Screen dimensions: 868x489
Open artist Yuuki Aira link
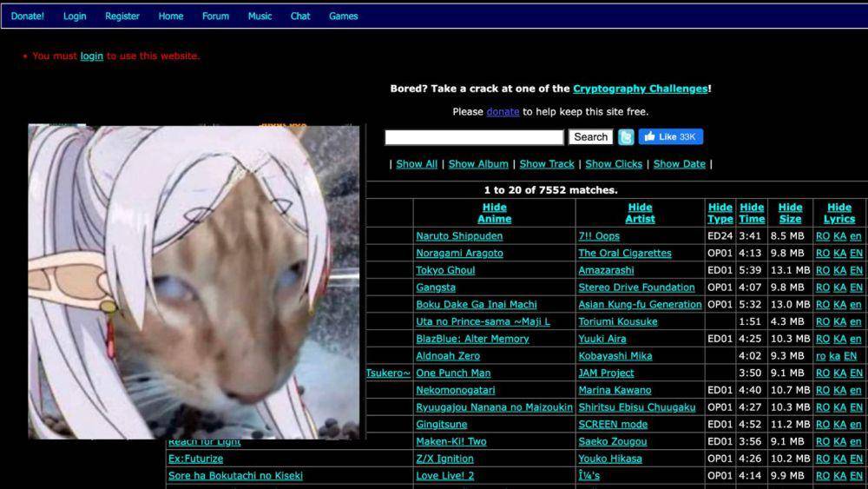click(602, 339)
